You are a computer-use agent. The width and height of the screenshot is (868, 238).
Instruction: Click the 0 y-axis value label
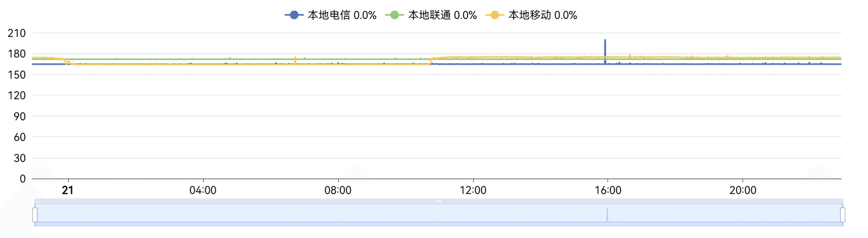(23, 179)
